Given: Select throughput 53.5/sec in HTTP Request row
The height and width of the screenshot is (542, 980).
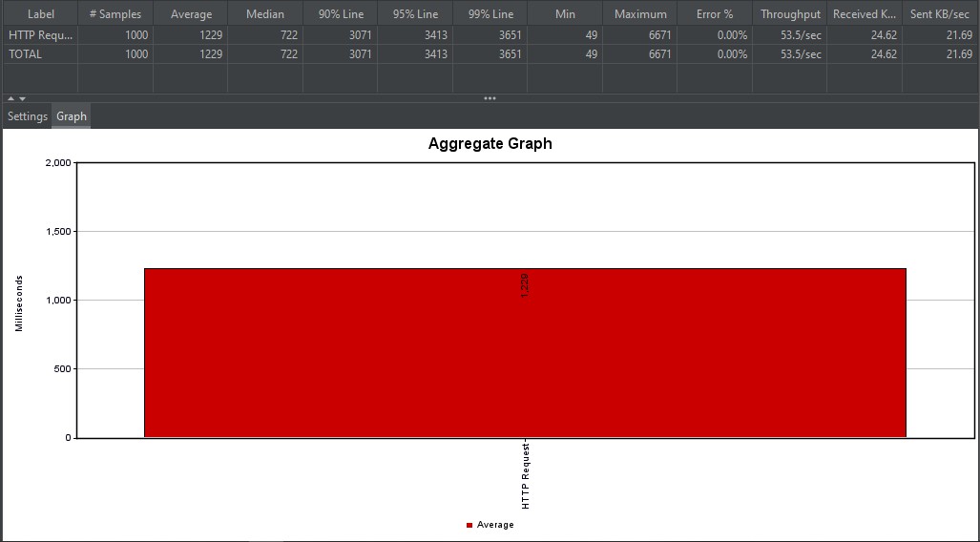Looking at the screenshot, I should tap(790, 35).
